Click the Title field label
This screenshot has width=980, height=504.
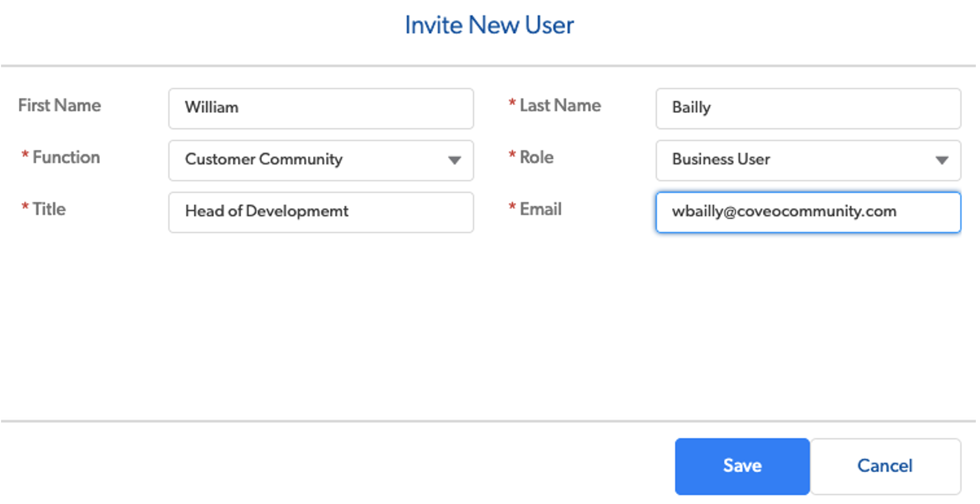point(49,209)
